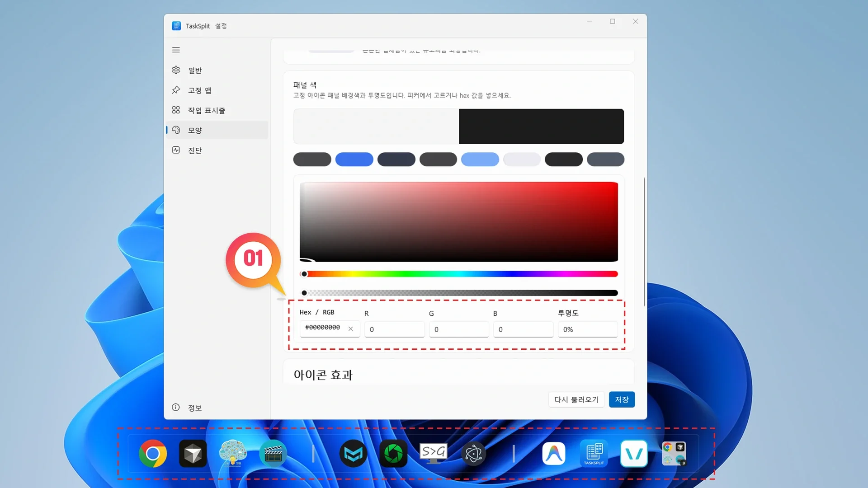Choose the bright blue preset swatch
This screenshot has width=868, height=488.
[x=354, y=160]
